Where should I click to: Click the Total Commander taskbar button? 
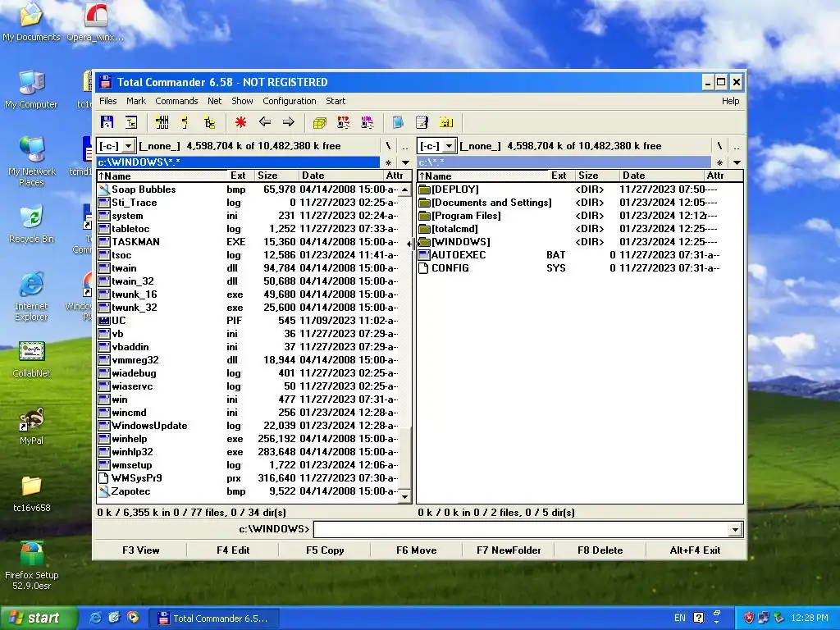pos(213,619)
